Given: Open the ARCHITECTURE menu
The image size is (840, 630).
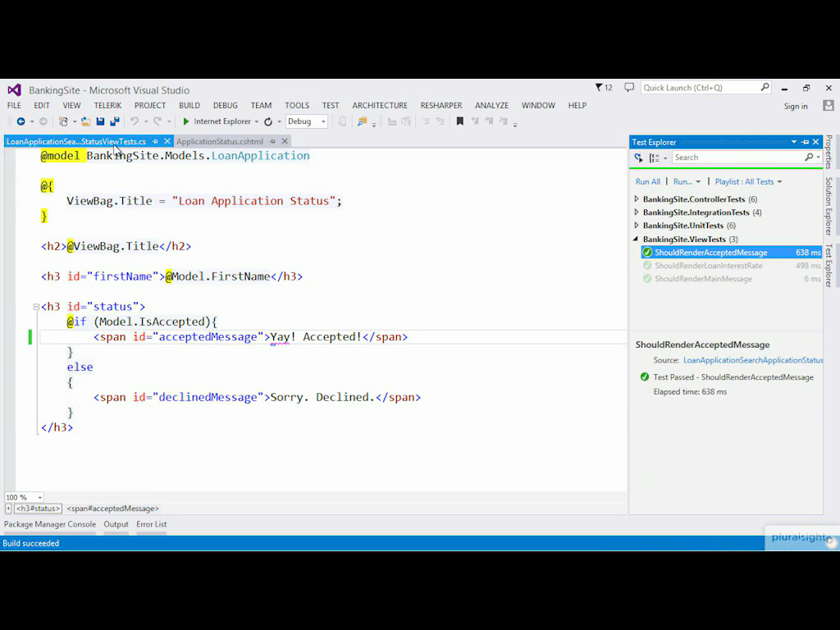Looking at the screenshot, I should [x=380, y=106].
